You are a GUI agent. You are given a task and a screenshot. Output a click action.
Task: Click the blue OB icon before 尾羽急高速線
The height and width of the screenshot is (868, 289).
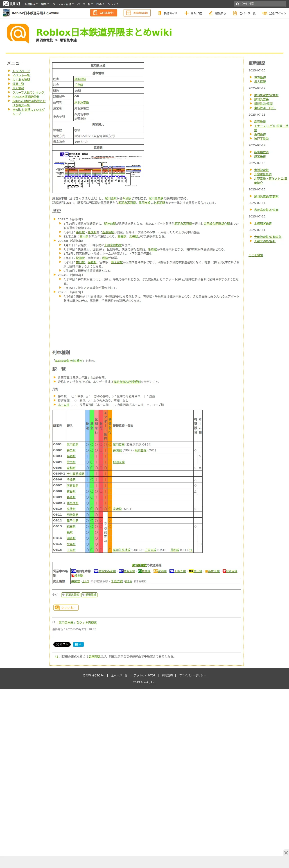[x=96, y=571]
